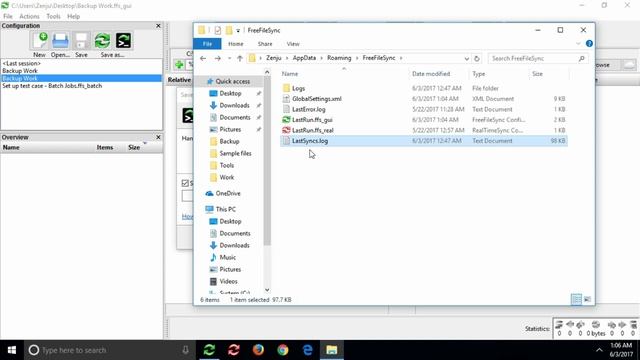This screenshot has width=640, height=360.
Task: Click the taskbar search box
Action: (x=110, y=350)
